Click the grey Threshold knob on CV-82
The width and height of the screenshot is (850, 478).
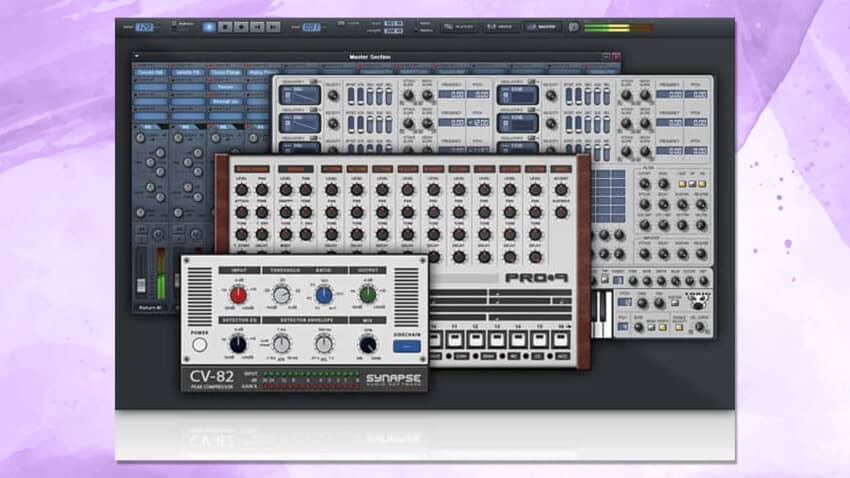tap(281, 295)
